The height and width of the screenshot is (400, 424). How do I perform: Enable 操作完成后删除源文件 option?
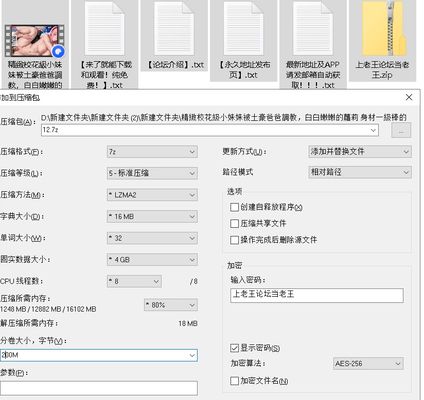point(234,240)
